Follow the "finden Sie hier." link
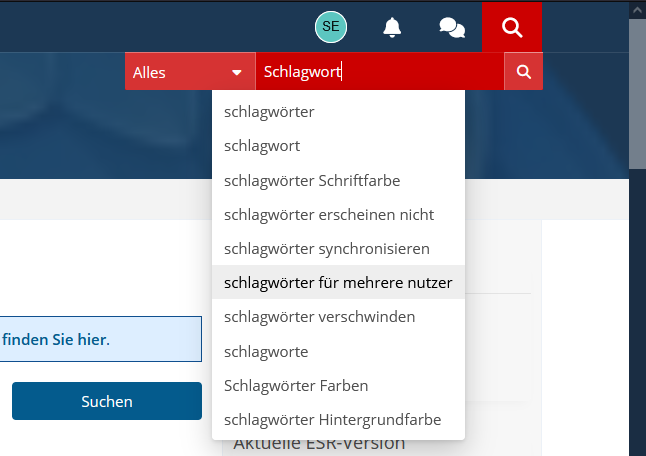646x456 pixels. 56,339
